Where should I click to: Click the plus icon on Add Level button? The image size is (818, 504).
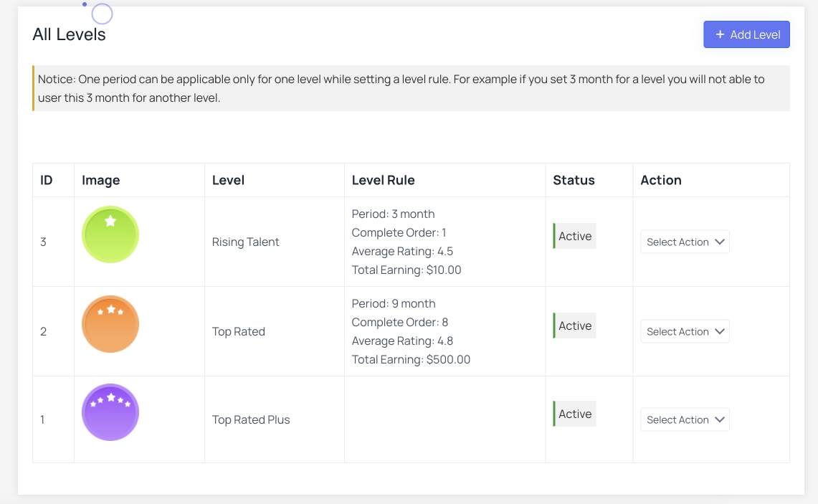[719, 34]
